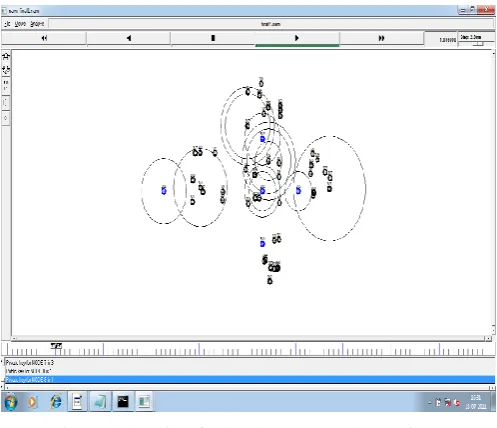This screenshot has height=428, width=497.
Task: Select the fifth tool in the left toolbar
Action: [x=6, y=118]
